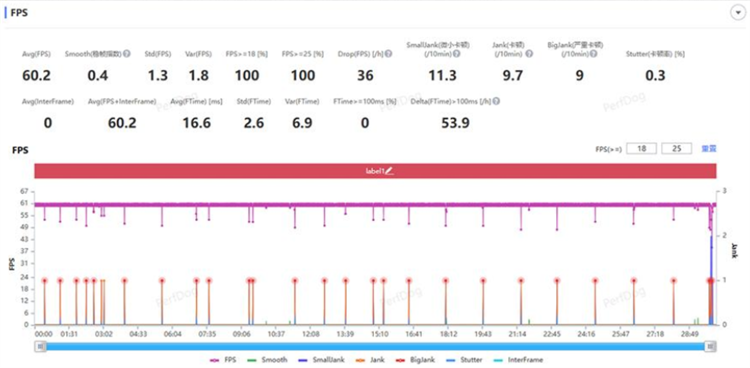Collapse the FPS panel with the top-right chevron
Viewport: 750px width, 368px height.
[x=737, y=13]
